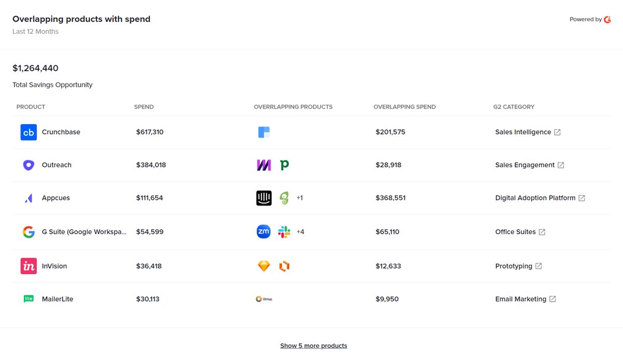Click the Total Savings Opportunity label

coord(52,85)
